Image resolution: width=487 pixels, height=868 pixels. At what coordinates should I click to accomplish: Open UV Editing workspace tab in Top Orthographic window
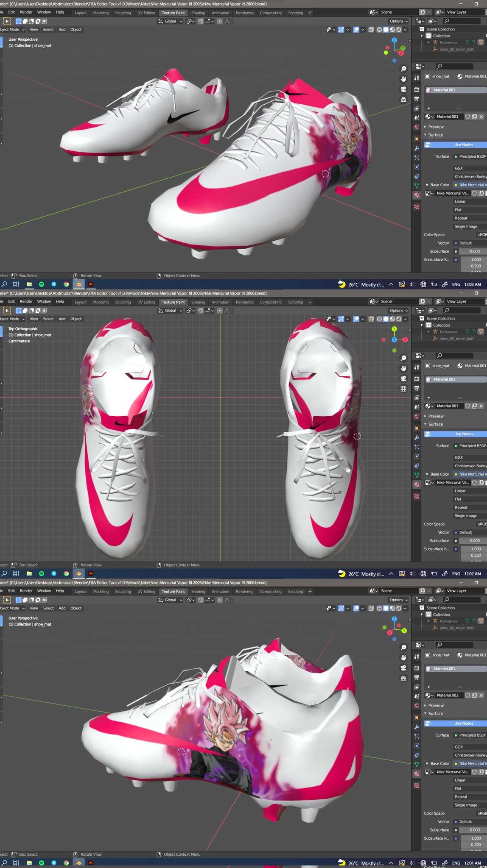[x=146, y=302]
